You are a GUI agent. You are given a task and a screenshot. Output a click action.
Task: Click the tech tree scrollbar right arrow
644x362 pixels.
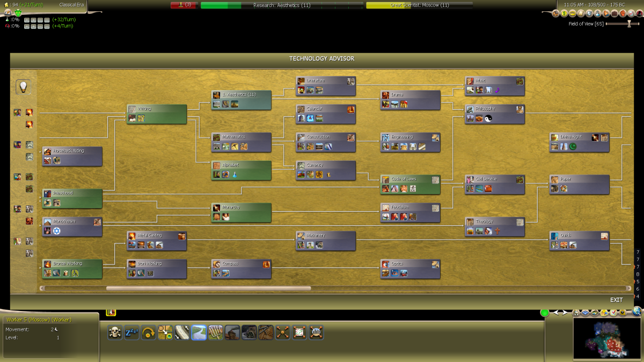(x=629, y=288)
